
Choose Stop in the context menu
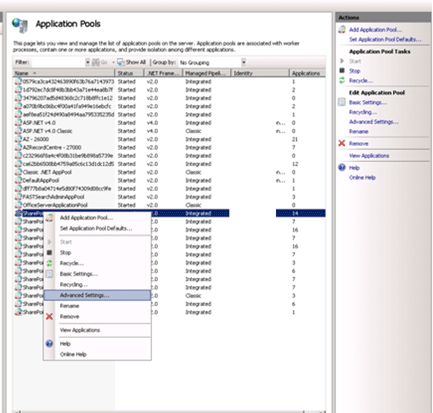click(65, 252)
